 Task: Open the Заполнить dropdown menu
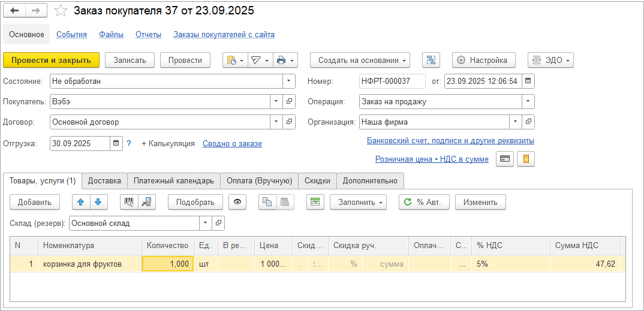tap(358, 202)
